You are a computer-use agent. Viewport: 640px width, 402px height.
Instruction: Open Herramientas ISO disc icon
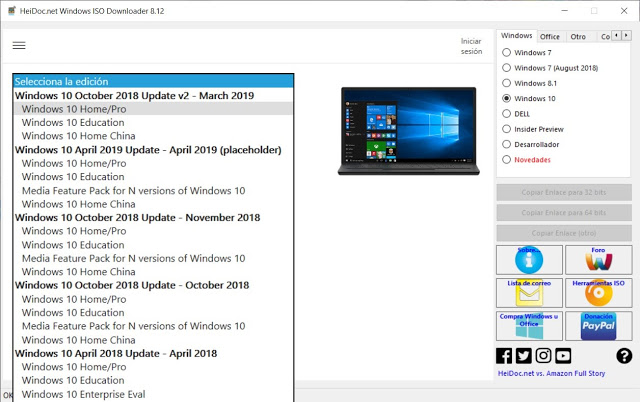point(598,293)
